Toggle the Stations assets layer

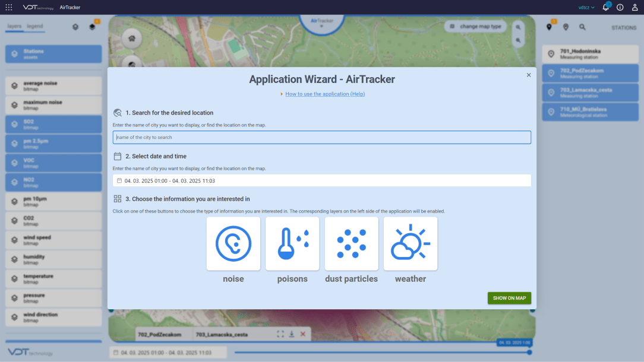[x=53, y=54]
